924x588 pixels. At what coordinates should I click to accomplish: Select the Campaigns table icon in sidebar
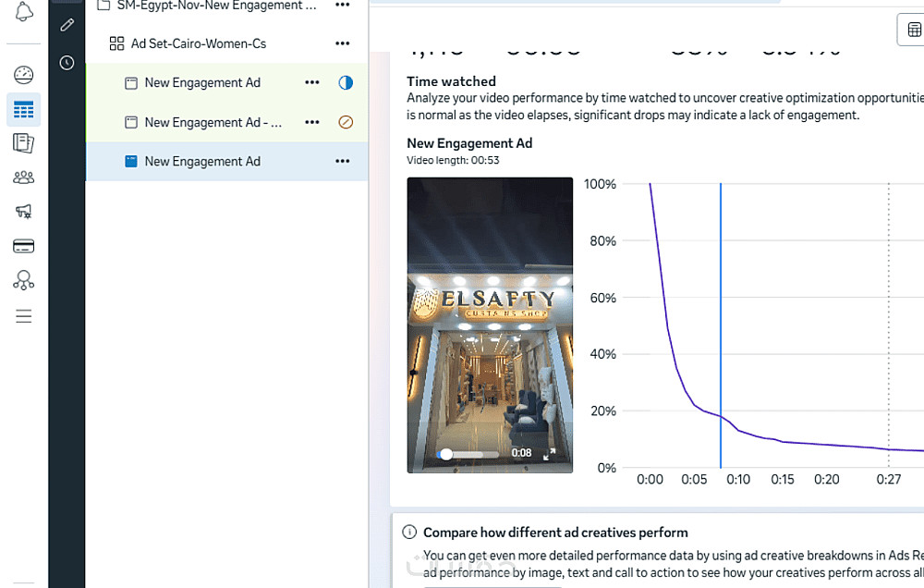click(24, 110)
